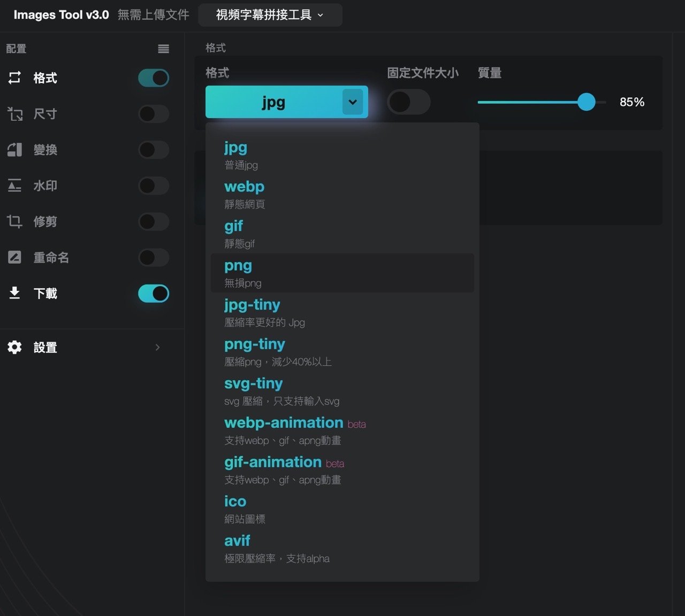
Task: Click the Images Tool v3.0 title
Action: coord(61,15)
